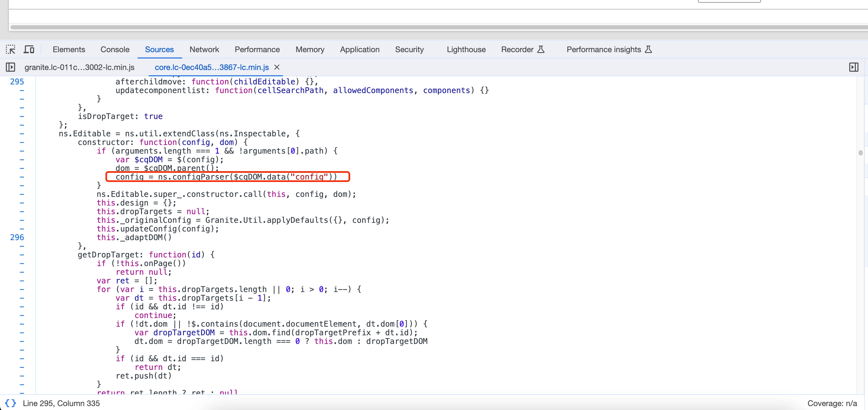Select the Application panel tab
868x410 pixels.
tap(360, 50)
